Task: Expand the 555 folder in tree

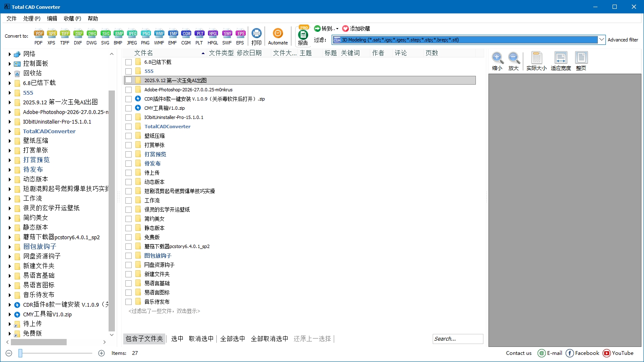Action: click(10, 93)
